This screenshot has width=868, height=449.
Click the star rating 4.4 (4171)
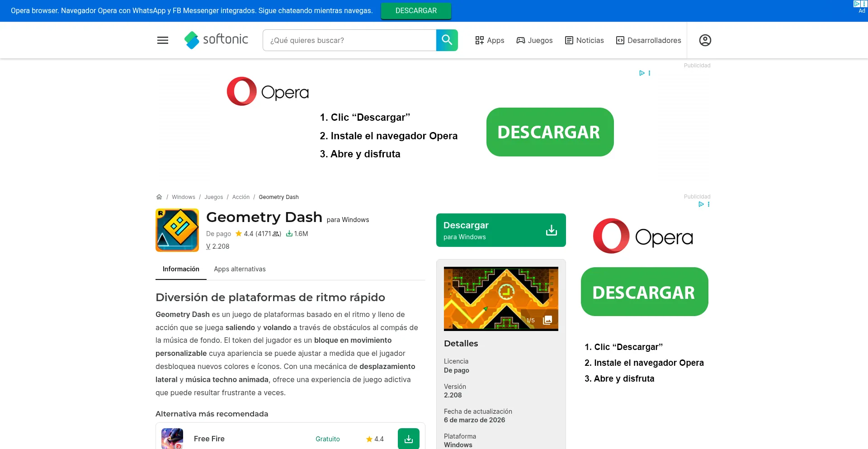point(258,234)
